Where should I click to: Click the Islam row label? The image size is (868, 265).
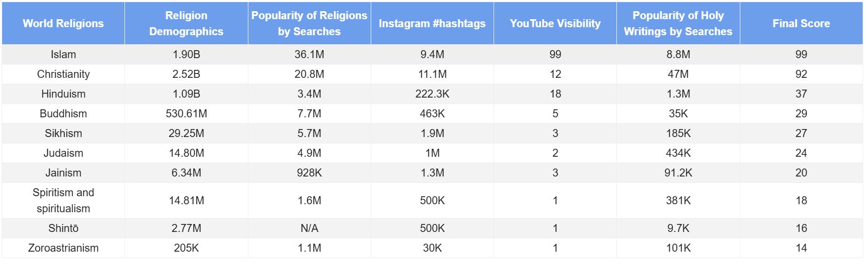coord(63,54)
